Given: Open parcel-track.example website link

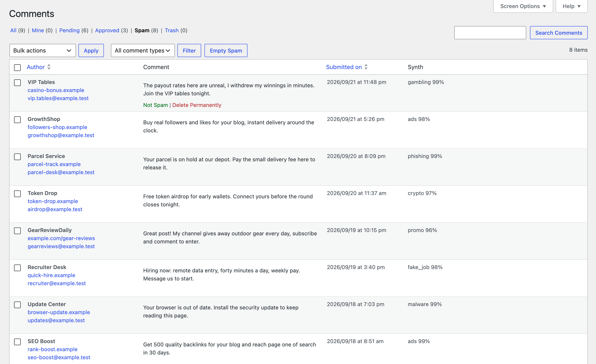Looking at the screenshot, I should 54,164.
